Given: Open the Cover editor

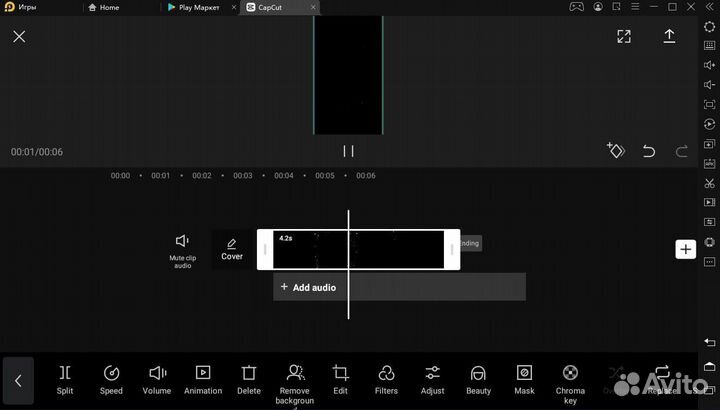Looking at the screenshot, I should [x=232, y=249].
